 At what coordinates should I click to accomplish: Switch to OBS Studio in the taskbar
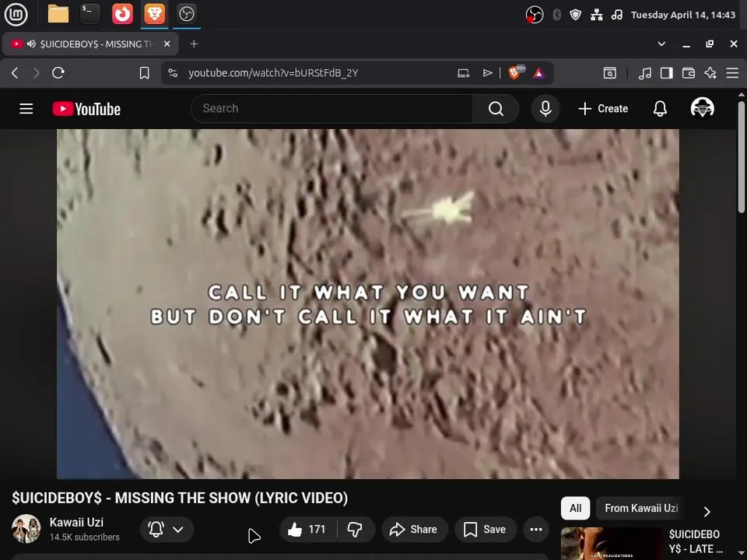[186, 14]
